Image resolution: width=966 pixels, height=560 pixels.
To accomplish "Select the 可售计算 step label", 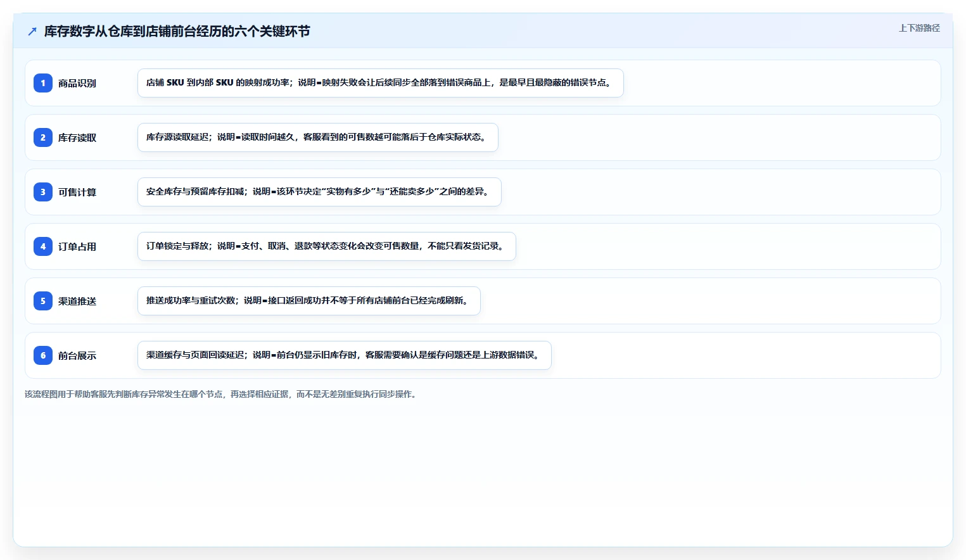I will (77, 192).
